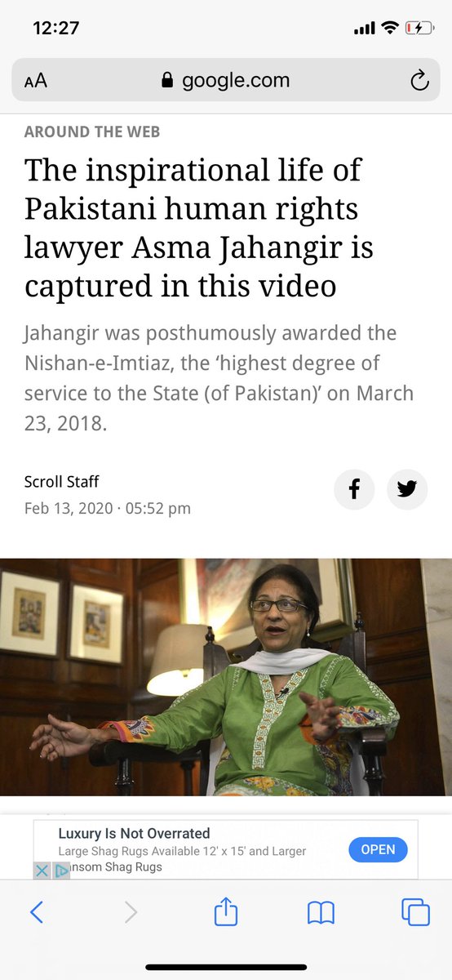Tap the Luxury Is Not Overrated ad title
The height and width of the screenshot is (980, 452).
click(134, 833)
